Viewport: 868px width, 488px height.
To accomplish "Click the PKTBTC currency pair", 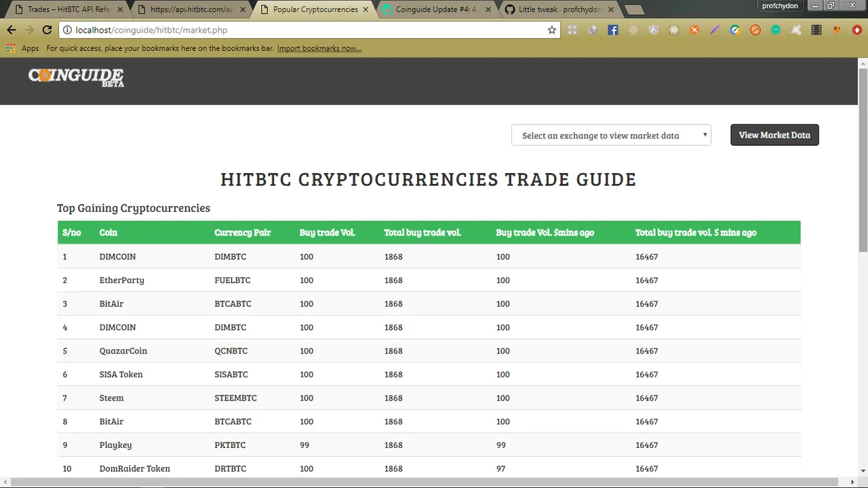I will coord(230,445).
